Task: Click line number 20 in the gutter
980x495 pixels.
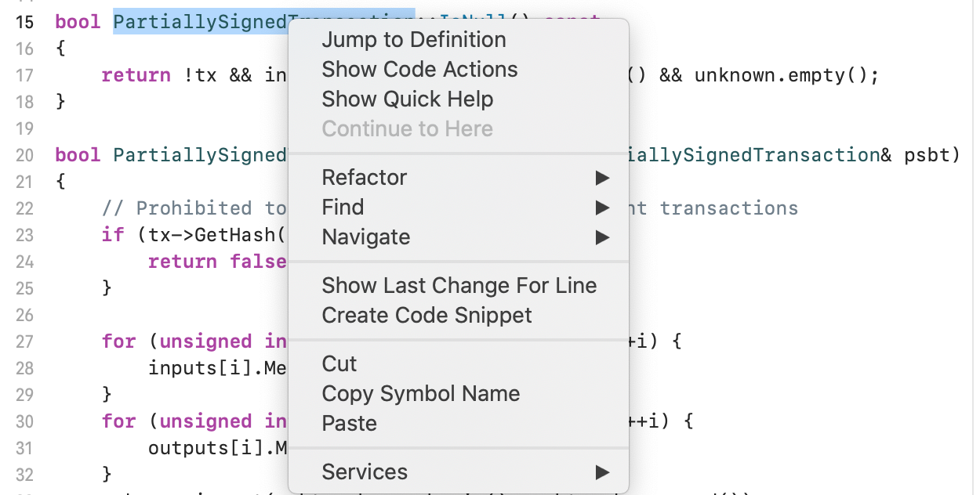Action: [24, 155]
